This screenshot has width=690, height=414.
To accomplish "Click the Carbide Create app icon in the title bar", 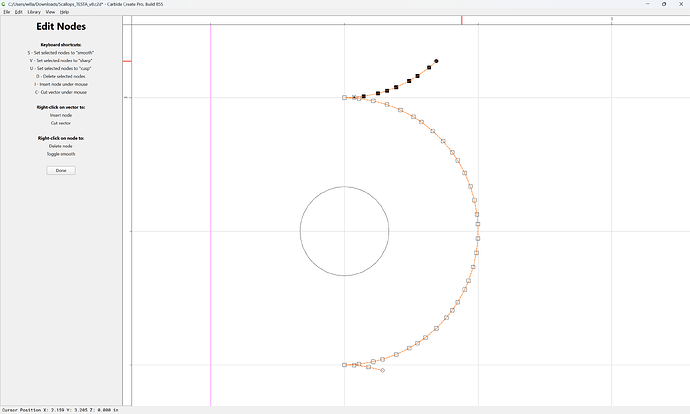I will [x=4, y=4].
